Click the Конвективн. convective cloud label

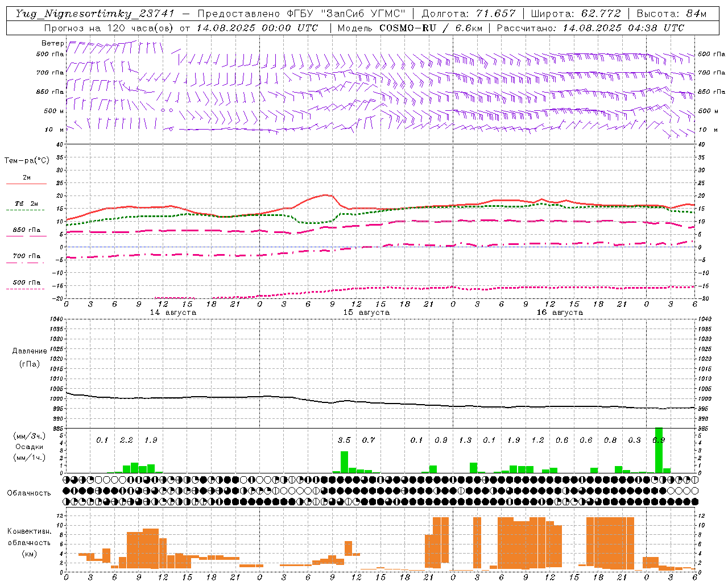click(30, 531)
